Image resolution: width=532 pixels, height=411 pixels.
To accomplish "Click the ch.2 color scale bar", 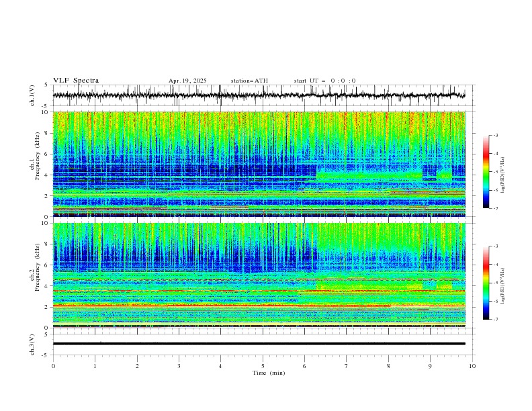I will (x=486, y=283).
